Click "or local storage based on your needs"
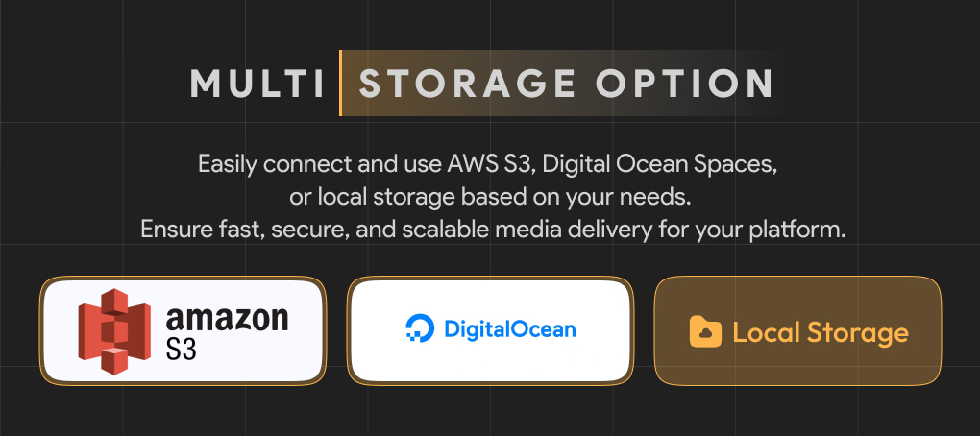Screen dimensions: 980x436 coord(490,197)
